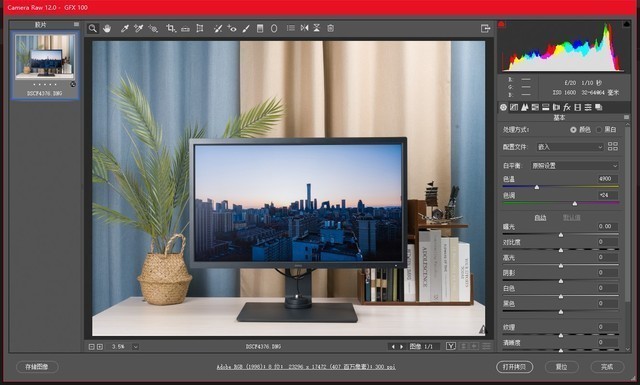
Task: Click the 打开拷贝 button
Action: tap(514, 367)
